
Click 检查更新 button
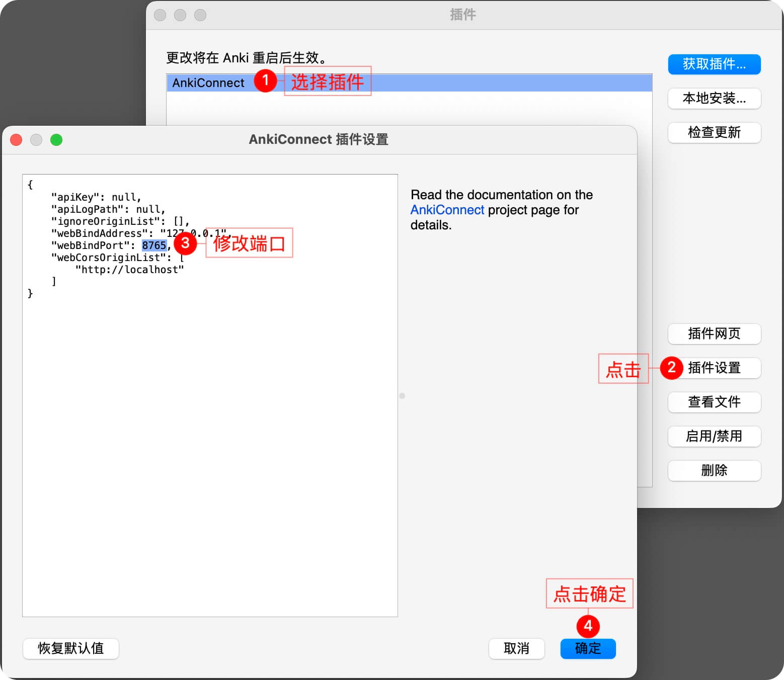[x=714, y=133]
